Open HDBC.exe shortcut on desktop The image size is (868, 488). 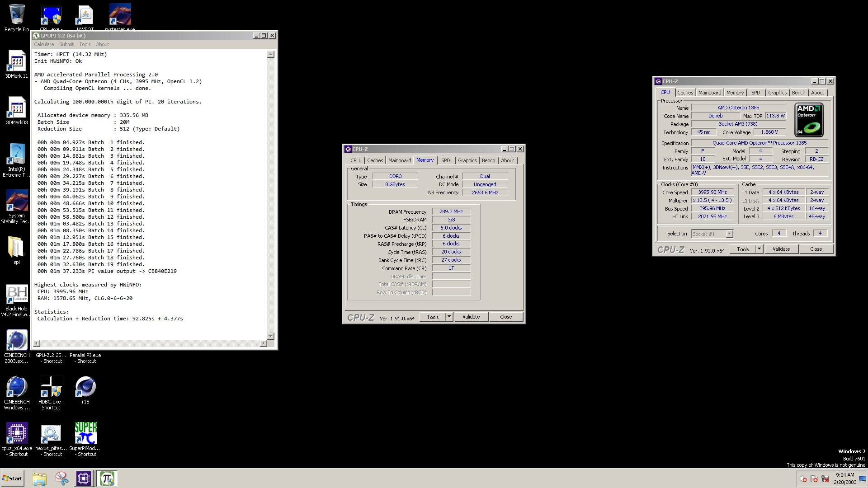coord(51,393)
